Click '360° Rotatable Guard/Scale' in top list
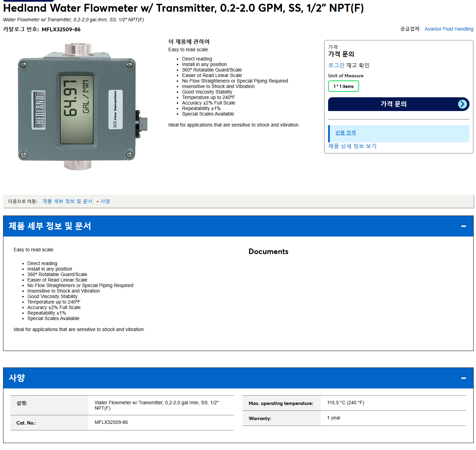476x450 pixels. [212, 70]
